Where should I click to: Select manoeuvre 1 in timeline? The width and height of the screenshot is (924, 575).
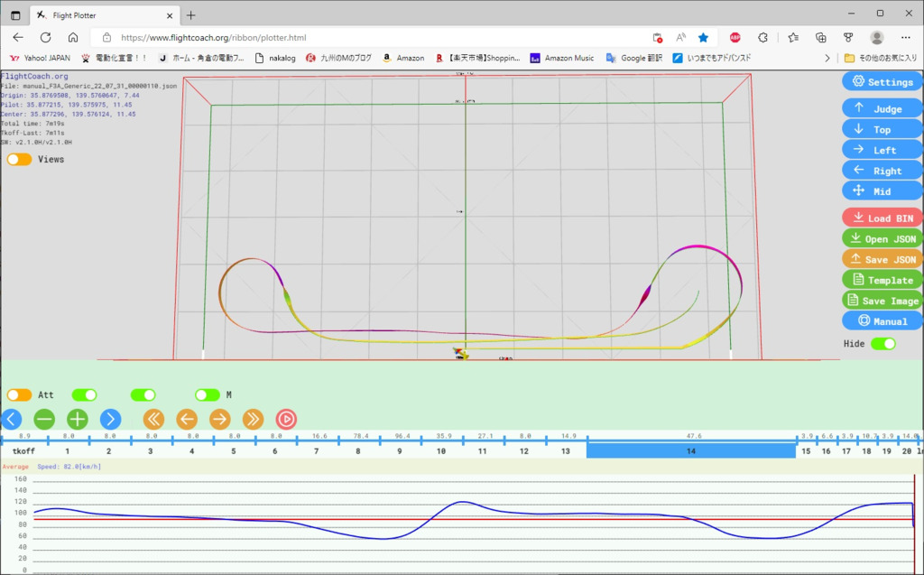click(67, 450)
